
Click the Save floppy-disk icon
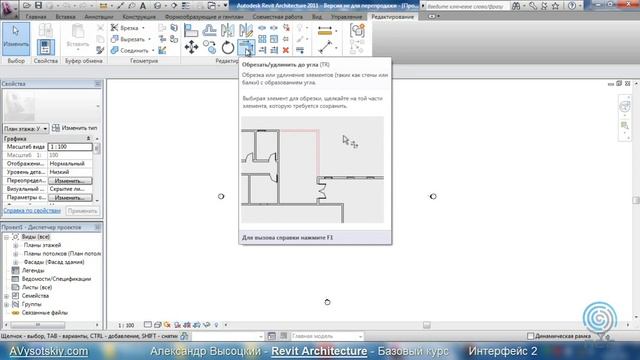click(x=38, y=6)
